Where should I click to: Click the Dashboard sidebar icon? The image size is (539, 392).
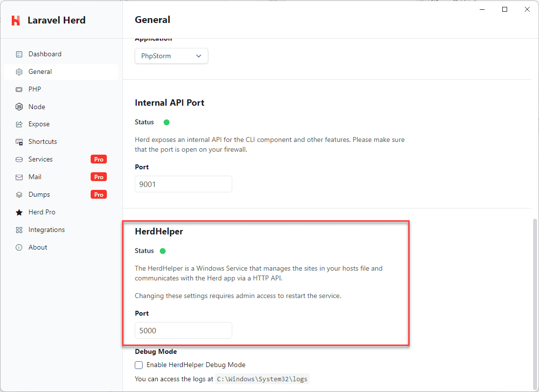19,54
